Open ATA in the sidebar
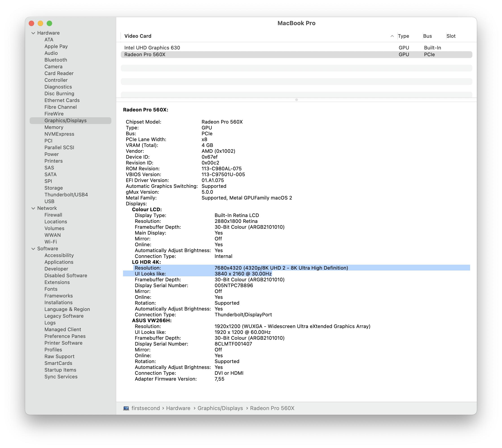Image resolution: width=502 pixels, height=448 pixels. tap(49, 40)
